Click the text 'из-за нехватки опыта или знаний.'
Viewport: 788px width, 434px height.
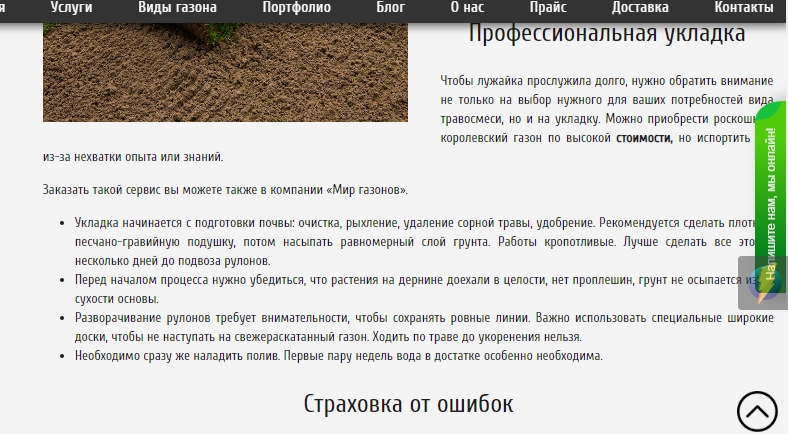click(x=133, y=157)
